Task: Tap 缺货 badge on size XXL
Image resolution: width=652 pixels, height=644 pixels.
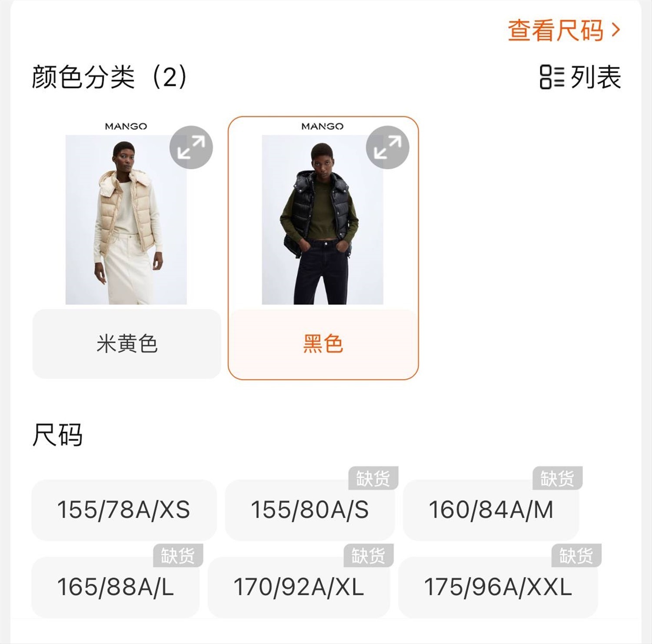Action: (x=576, y=555)
